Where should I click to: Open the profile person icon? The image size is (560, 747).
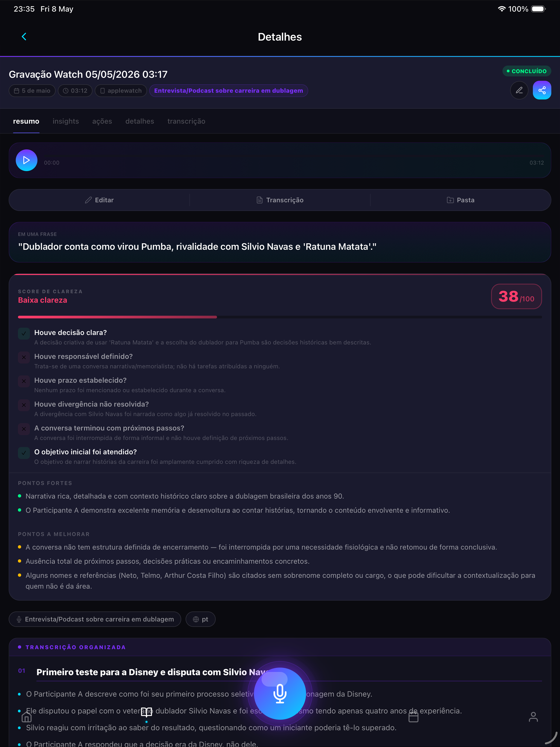[x=533, y=717]
